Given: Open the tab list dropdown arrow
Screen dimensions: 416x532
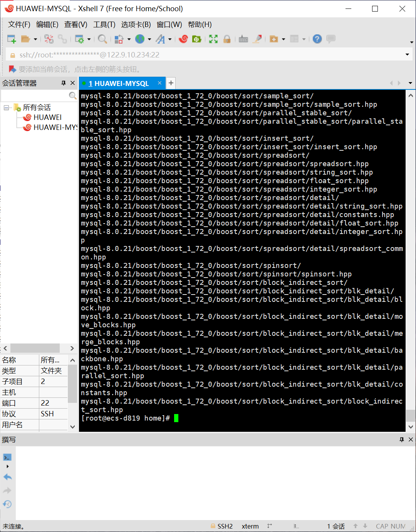Looking at the screenshot, I should [x=410, y=83].
